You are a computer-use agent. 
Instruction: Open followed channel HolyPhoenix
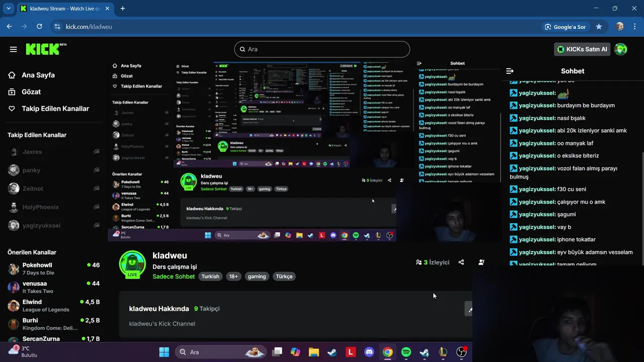coord(40,207)
